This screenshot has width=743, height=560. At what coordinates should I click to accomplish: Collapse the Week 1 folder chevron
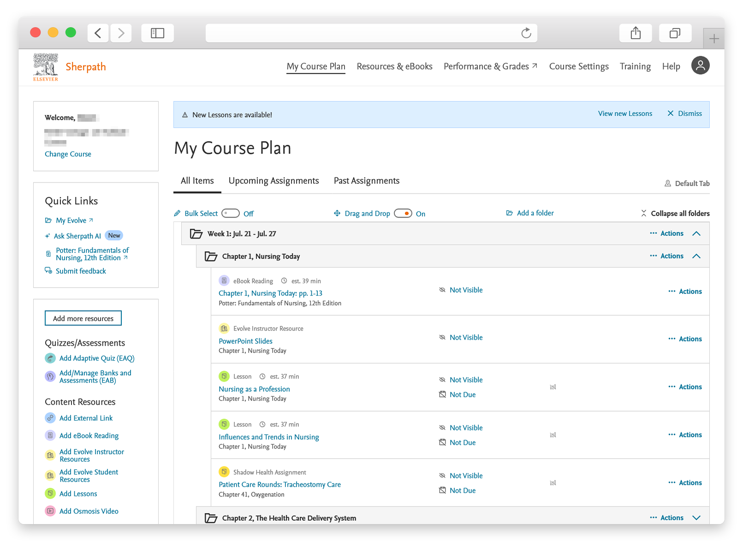click(696, 234)
